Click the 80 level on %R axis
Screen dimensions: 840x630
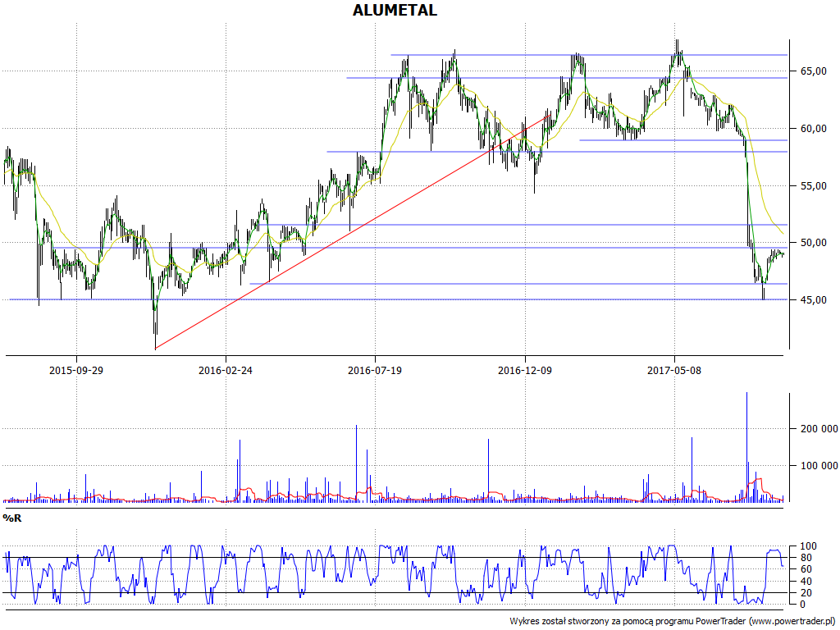pos(806,558)
